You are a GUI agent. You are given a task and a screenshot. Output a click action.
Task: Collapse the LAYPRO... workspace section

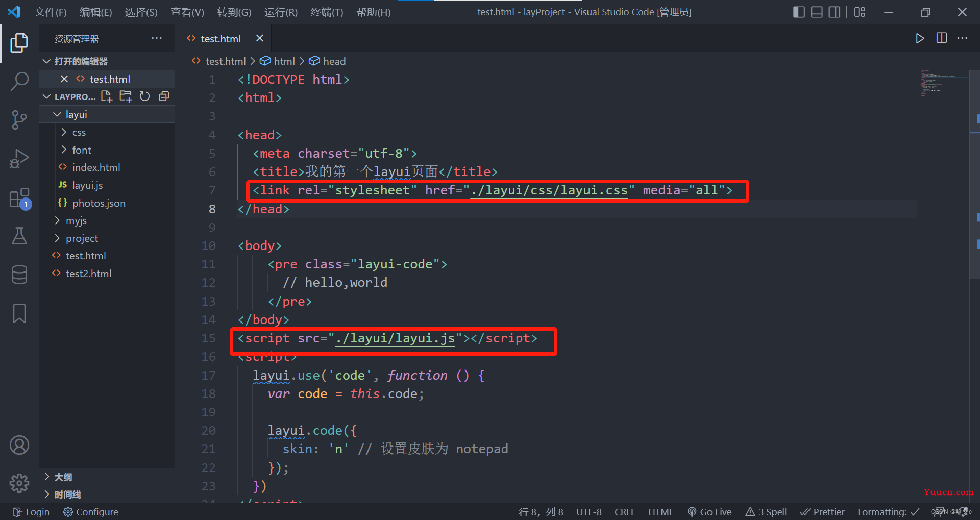[69, 96]
